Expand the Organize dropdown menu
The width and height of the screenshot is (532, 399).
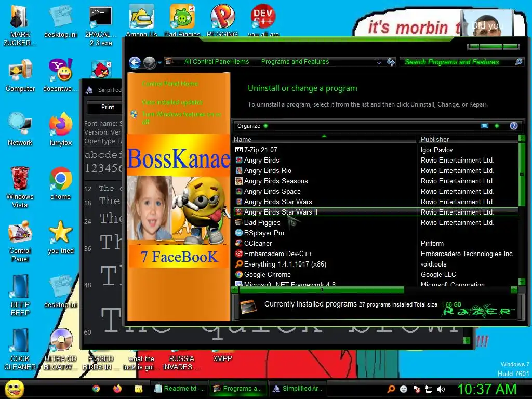click(252, 126)
